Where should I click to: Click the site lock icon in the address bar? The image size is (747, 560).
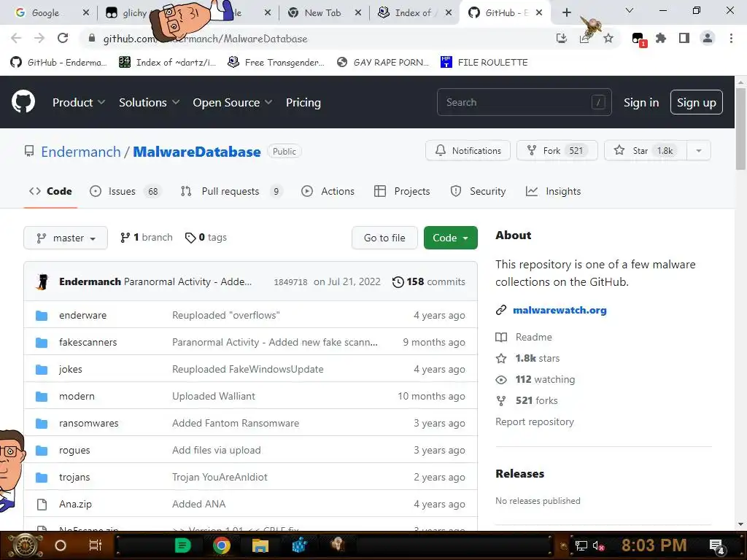(92, 39)
